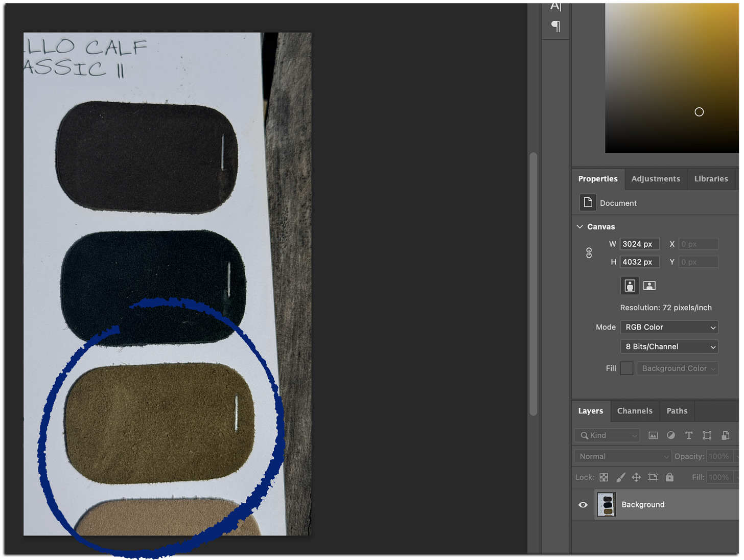Click the disabled X position field
Image resolution: width=744 pixels, height=560 pixels.
(698, 244)
